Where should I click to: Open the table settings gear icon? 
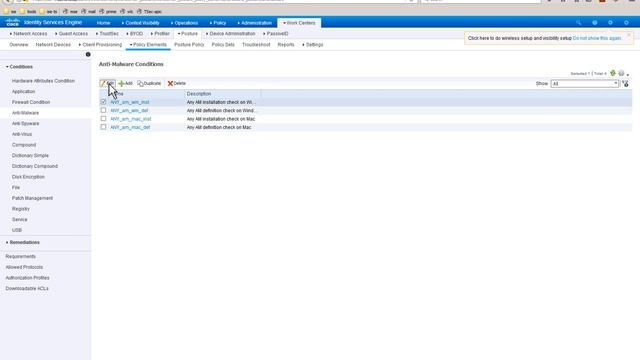(621, 73)
